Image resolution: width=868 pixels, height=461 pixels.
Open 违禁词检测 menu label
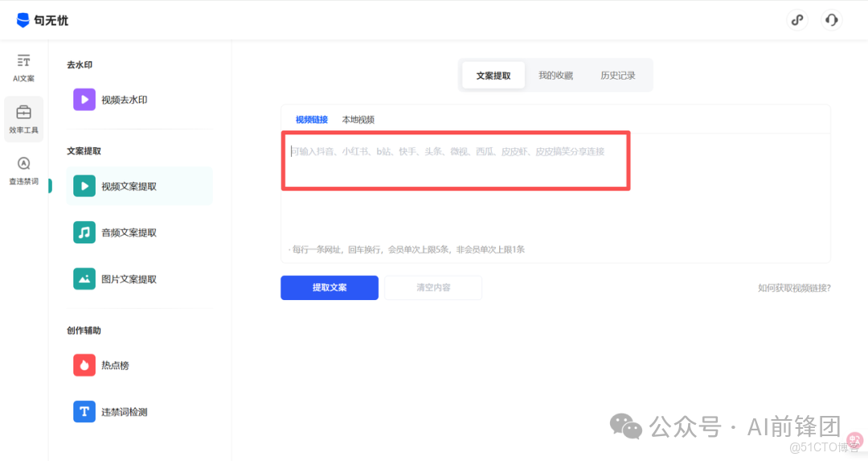124,412
